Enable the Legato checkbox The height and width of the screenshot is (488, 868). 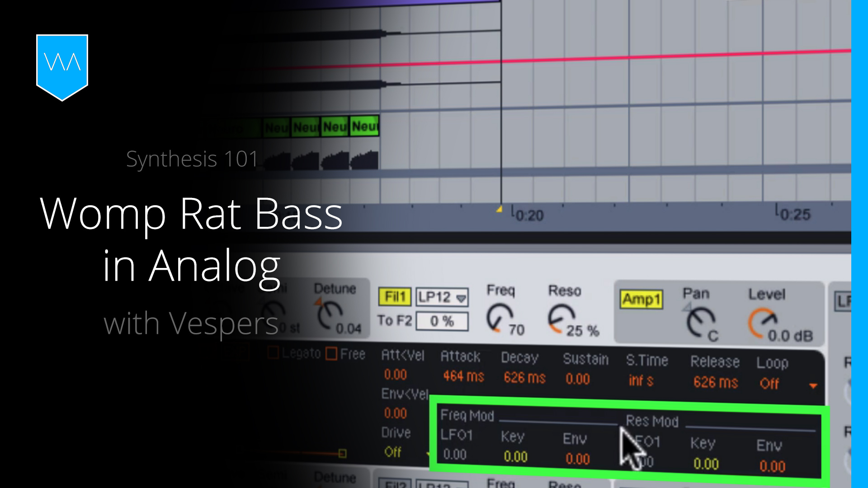(273, 352)
